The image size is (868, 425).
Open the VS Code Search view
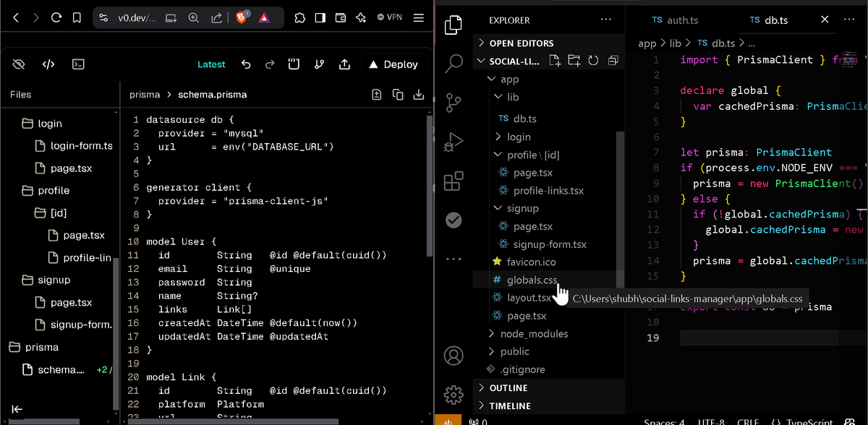point(454,63)
